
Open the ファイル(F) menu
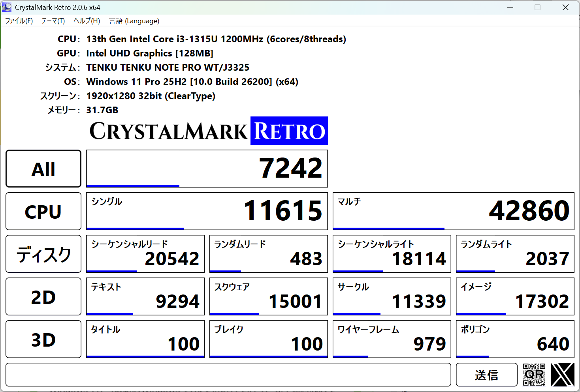(x=19, y=21)
